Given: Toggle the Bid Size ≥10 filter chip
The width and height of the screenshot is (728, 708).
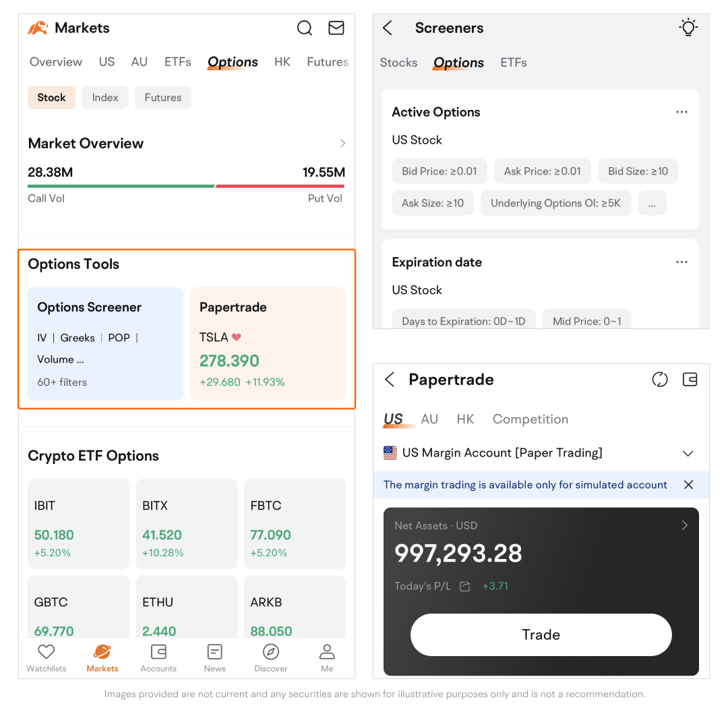Looking at the screenshot, I should pos(638,171).
